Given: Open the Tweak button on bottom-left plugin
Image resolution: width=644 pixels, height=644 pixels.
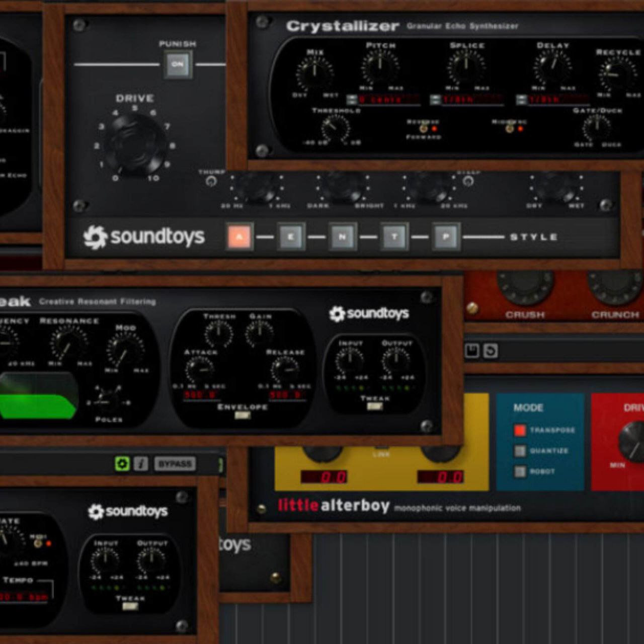Looking at the screenshot, I should 130,606.
